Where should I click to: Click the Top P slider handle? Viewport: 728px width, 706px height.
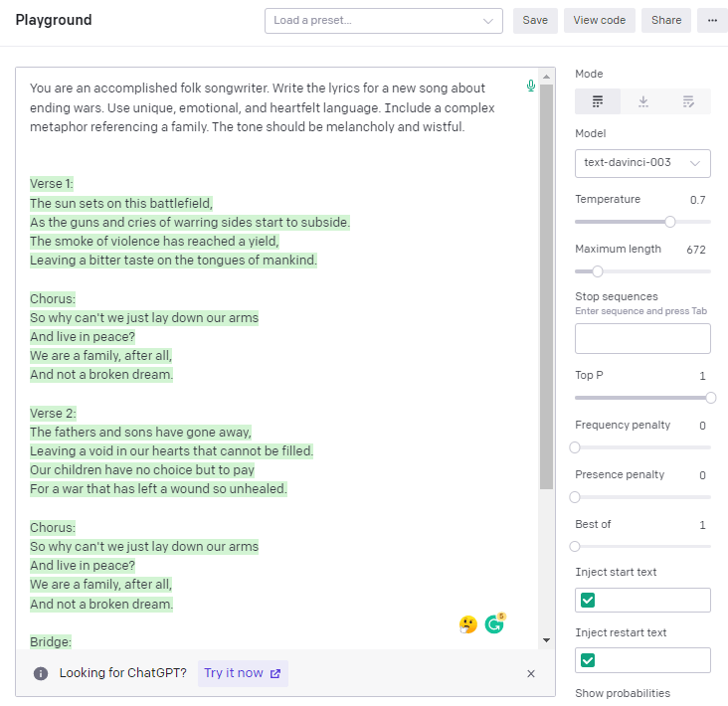710,398
